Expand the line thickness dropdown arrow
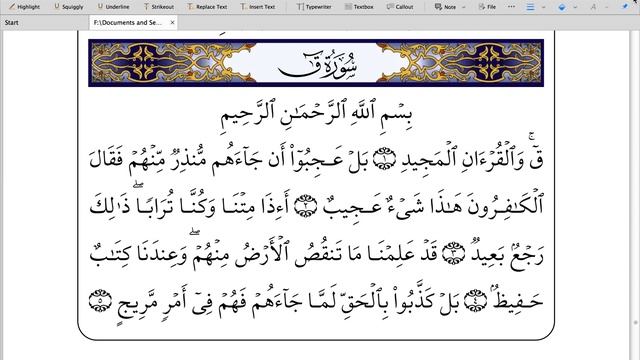The width and height of the screenshot is (640, 360). point(543,7)
